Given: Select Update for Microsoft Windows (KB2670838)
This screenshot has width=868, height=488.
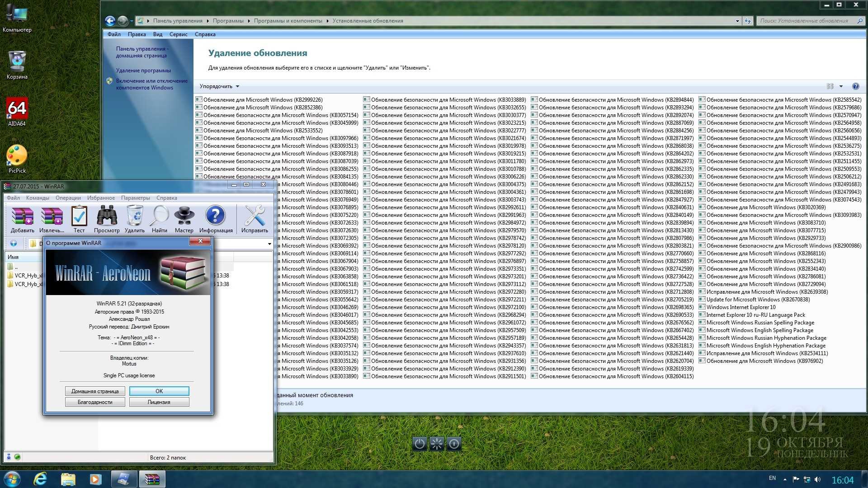Looking at the screenshot, I should coord(755,300).
